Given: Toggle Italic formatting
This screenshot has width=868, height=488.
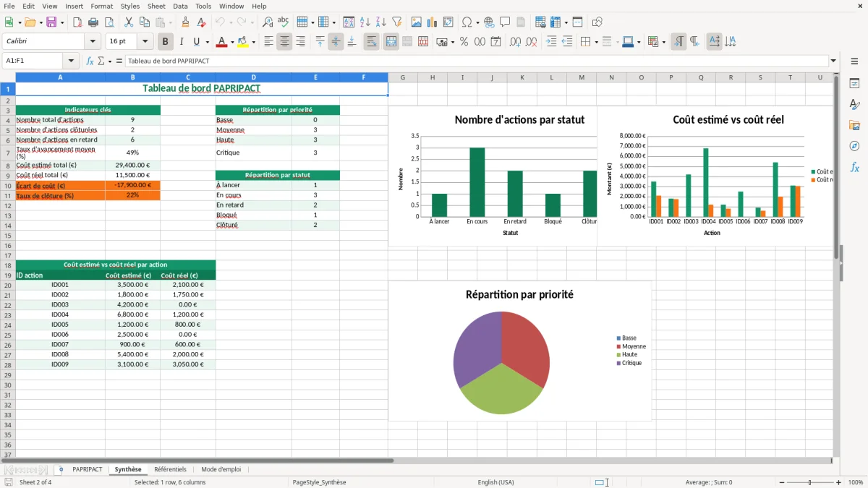Looking at the screenshot, I should pyautogui.click(x=182, y=42).
